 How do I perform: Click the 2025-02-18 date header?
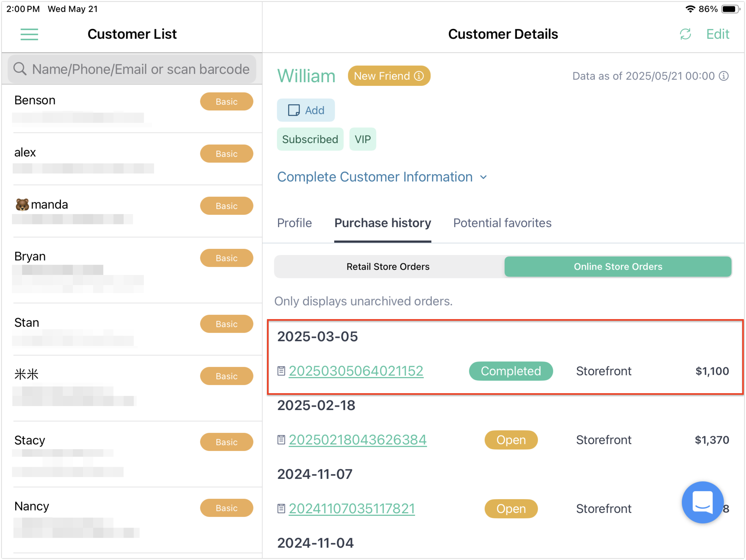coord(316,405)
